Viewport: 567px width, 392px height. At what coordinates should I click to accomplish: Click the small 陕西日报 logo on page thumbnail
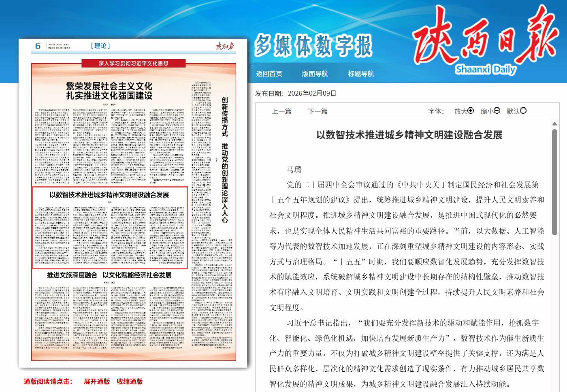[225, 46]
